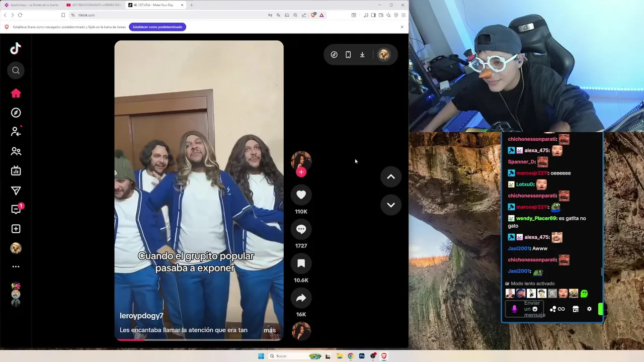Click the Upload plus icon

point(16,229)
